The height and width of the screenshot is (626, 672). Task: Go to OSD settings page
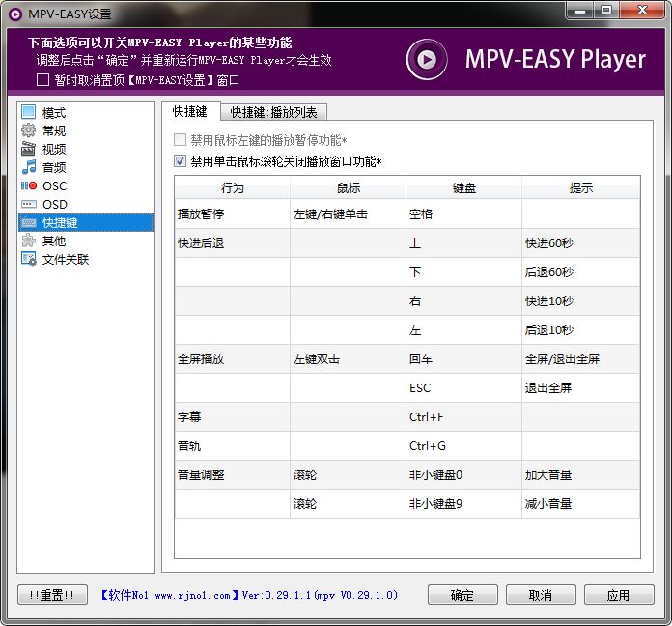click(55, 204)
